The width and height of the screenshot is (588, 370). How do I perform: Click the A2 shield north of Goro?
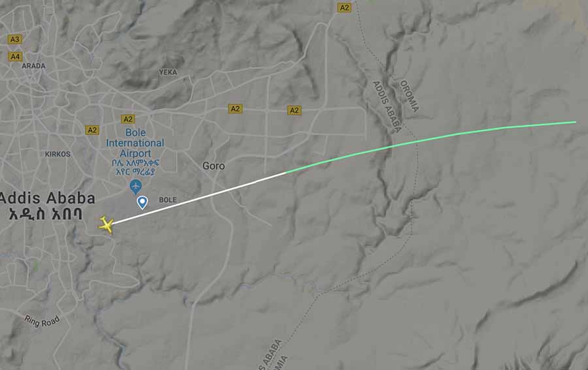coord(235,109)
